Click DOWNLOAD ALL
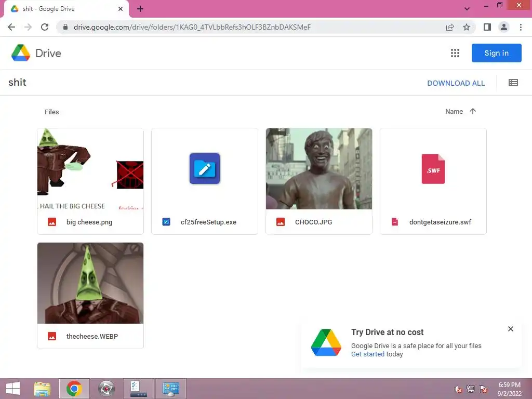Viewport: 532px width, 399px height. [x=456, y=83]
